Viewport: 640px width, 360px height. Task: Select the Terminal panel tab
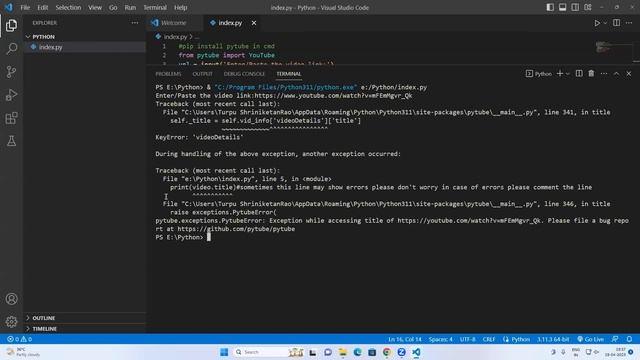pyautogui.click(x=289, y=74)
